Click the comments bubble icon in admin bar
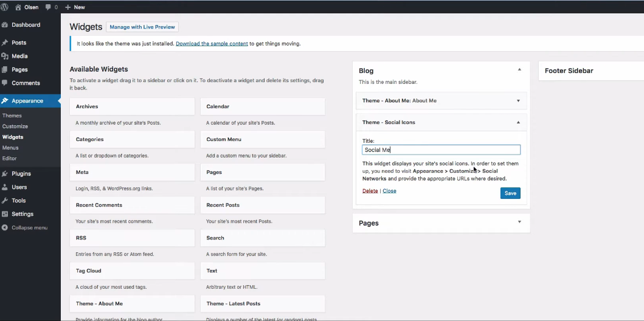 48,7
